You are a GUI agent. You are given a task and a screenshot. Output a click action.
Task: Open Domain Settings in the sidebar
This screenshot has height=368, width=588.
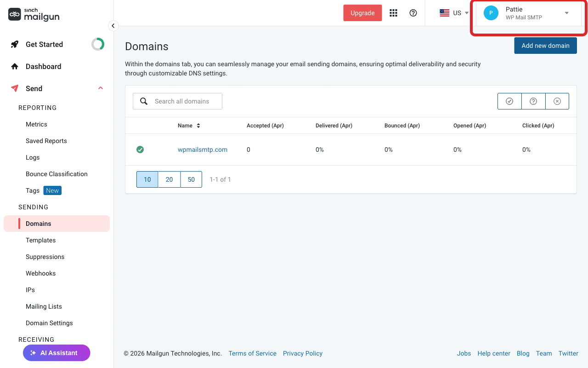click(49, 323)
